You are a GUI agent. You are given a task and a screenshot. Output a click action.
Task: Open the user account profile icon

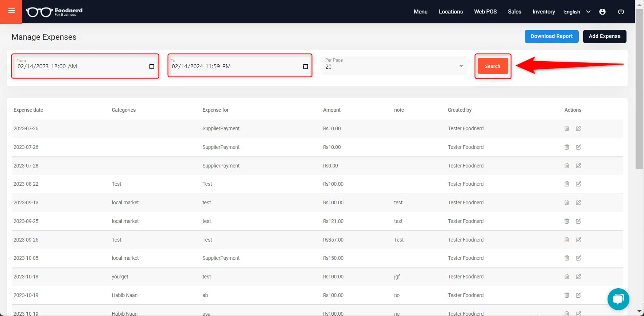tap(602, 12)
